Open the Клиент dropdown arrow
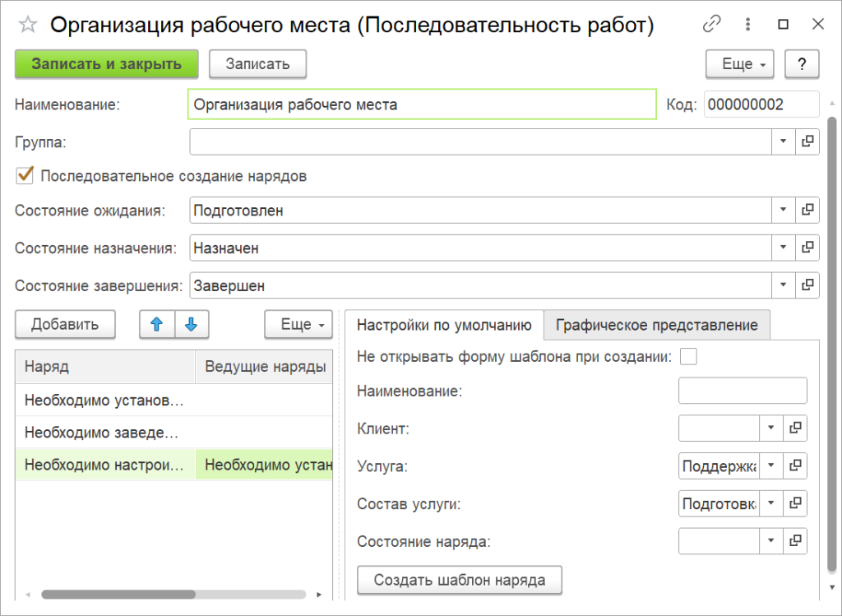The width and height of the screenshot is (842, 616). tap(770, 428)
